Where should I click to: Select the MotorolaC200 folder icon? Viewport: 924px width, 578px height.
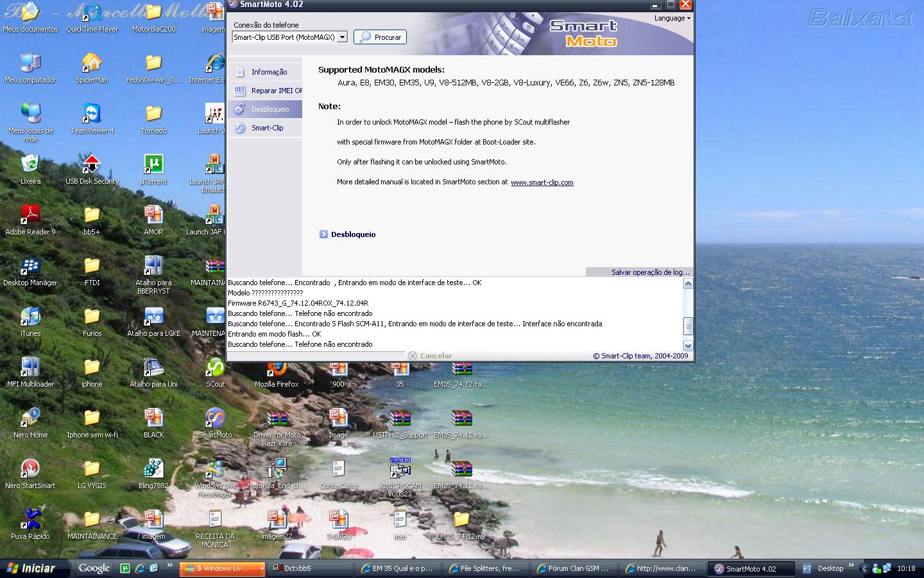click(x=153, y=18)
